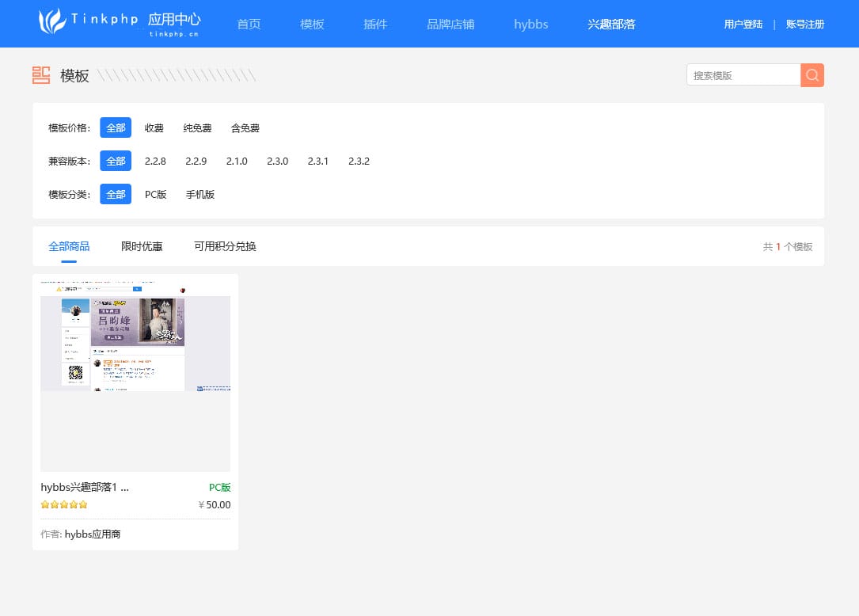
Task: Filter templates by 手机版 category
Action: pyautogui.click(x=200, y=194)
